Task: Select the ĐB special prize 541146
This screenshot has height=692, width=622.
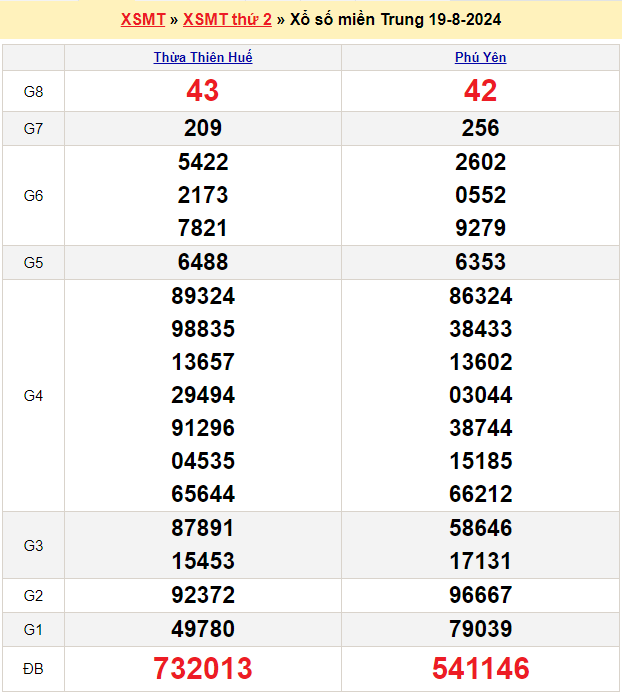Action: coord(480,668)
